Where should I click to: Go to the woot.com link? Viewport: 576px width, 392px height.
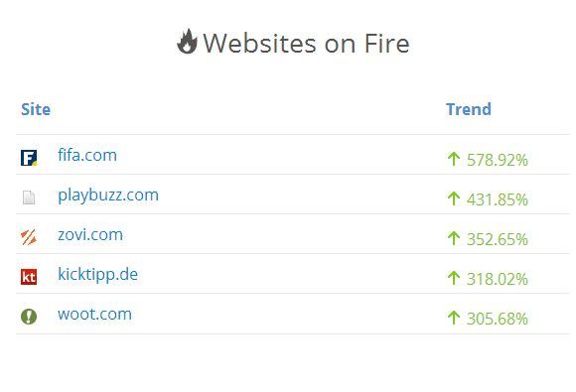pyautogui.click(x=94, y=315)
